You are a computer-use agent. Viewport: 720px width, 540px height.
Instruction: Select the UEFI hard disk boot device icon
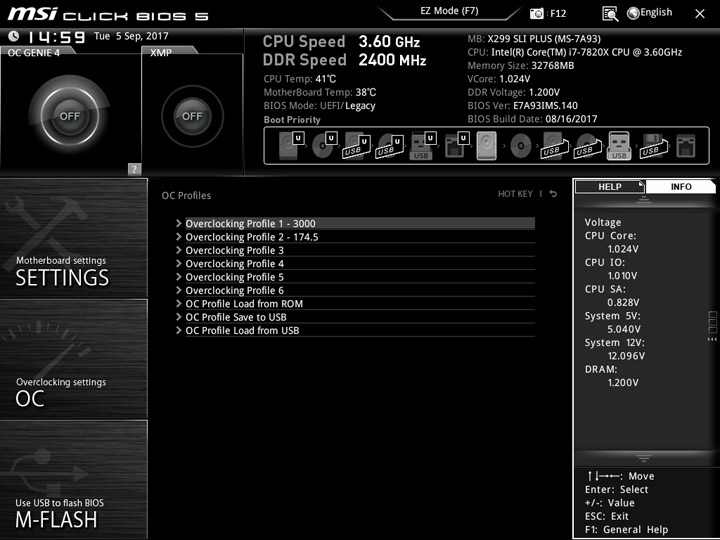click(x=291, y=146)
